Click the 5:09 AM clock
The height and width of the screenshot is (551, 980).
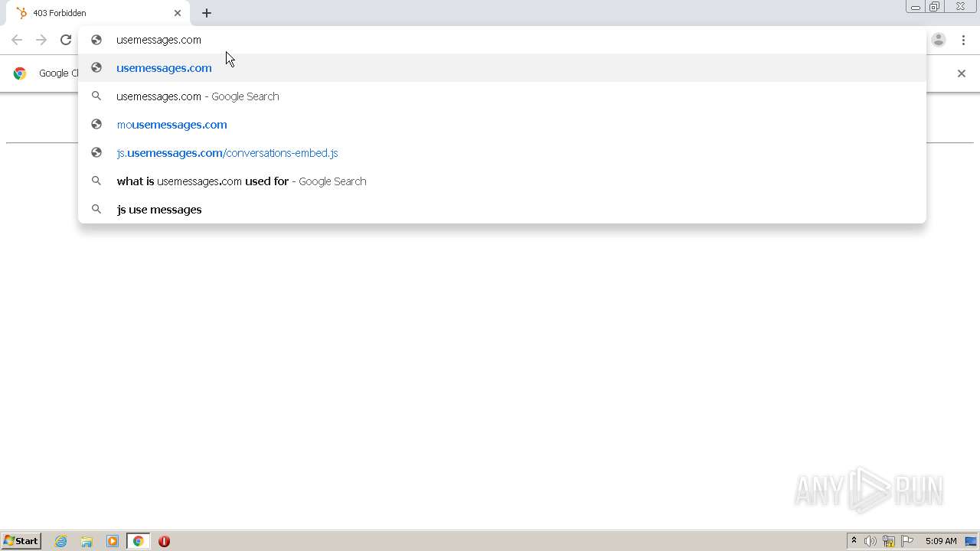pos(941,541)
